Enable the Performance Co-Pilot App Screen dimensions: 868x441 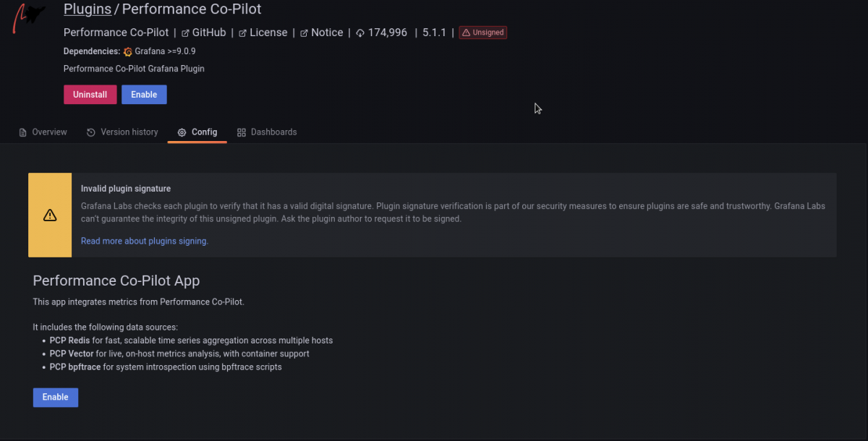[x=55, y=397]
